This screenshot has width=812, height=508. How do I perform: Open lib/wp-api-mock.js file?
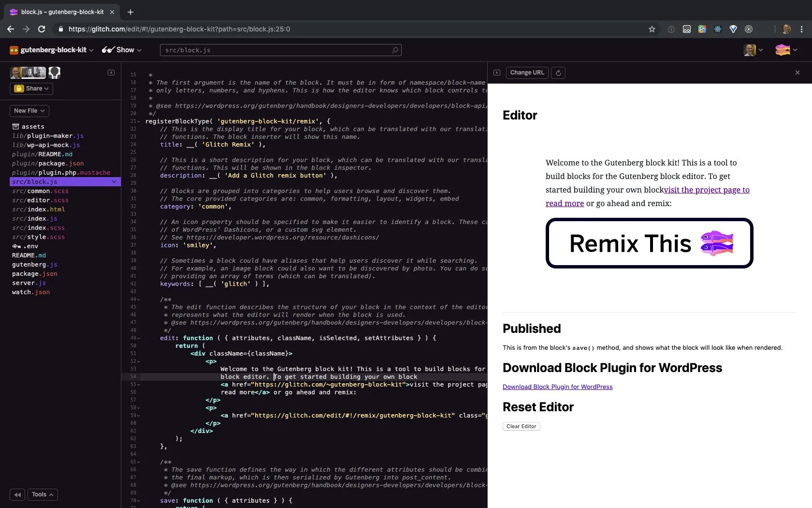46,145
